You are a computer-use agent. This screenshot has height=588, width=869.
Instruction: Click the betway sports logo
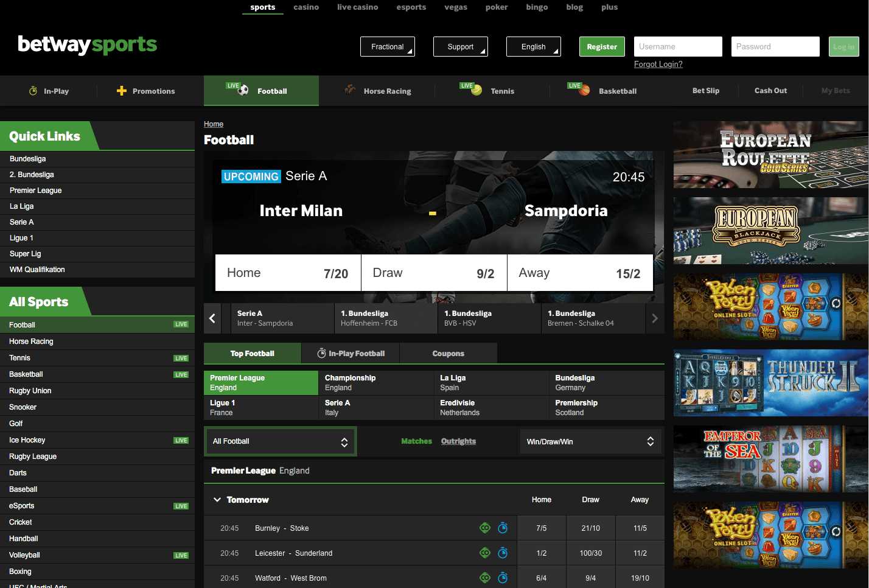pyautogui.click(x=88, y=44)
